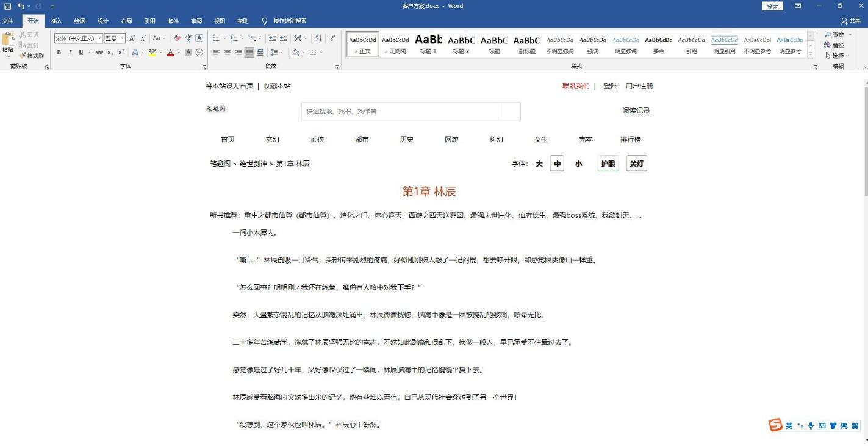Screen dimensions: 868x446
Task: Toggle the 关灯 lights-off button
Action: 636,164
